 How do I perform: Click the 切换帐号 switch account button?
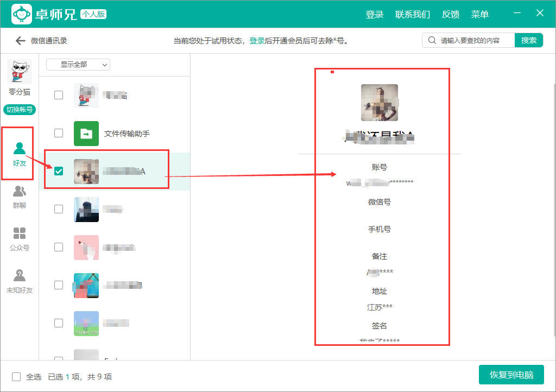point(20,110)
